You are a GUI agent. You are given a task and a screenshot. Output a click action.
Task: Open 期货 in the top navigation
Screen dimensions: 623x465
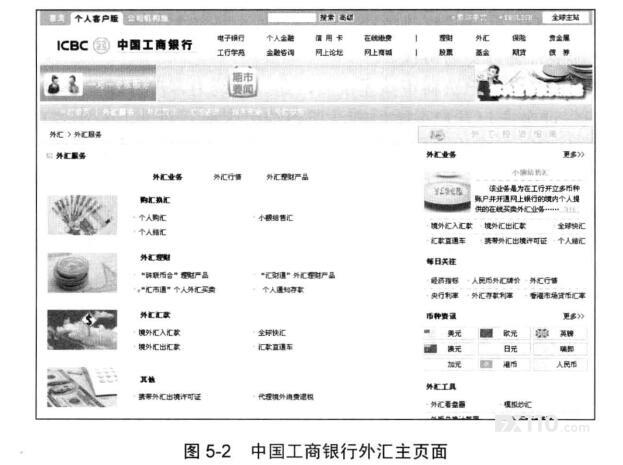coord(519,52)
